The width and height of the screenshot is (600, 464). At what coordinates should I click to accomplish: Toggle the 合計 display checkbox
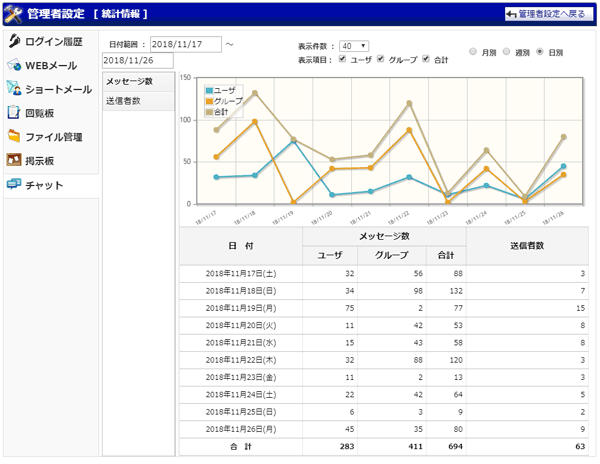(x=426, y=59)
